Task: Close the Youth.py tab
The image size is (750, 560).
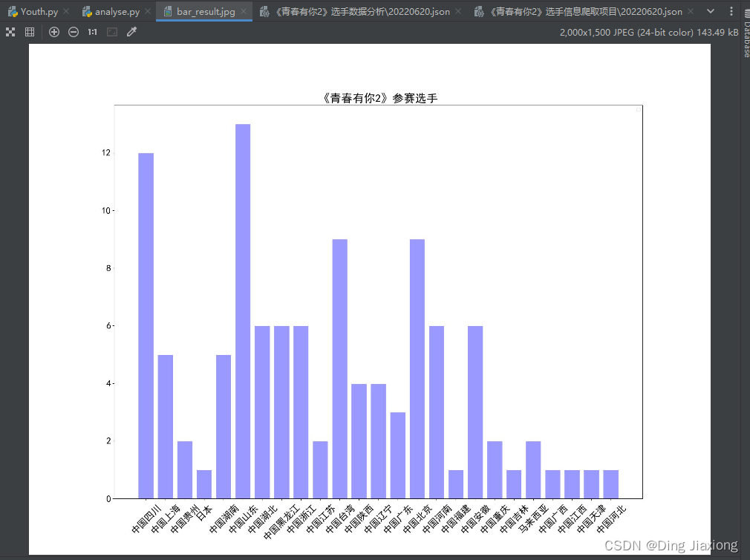Action: [66, 11]
